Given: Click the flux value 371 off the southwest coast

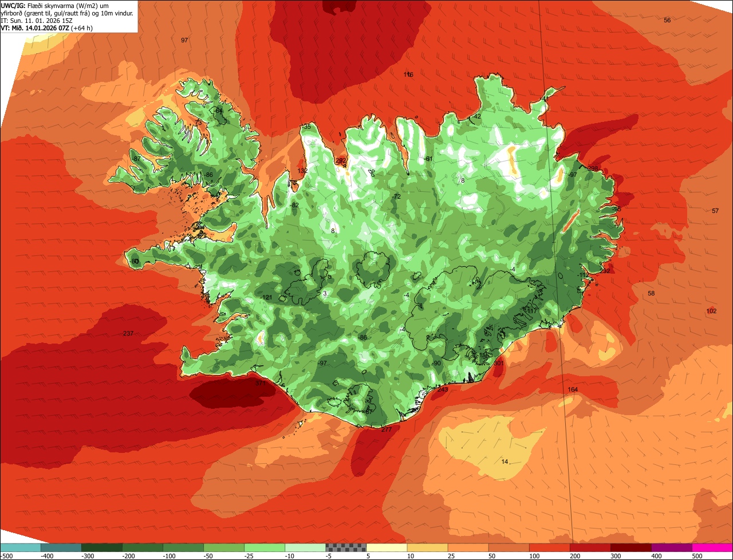Looking at the screenshot, I should [x=261, y=384].
